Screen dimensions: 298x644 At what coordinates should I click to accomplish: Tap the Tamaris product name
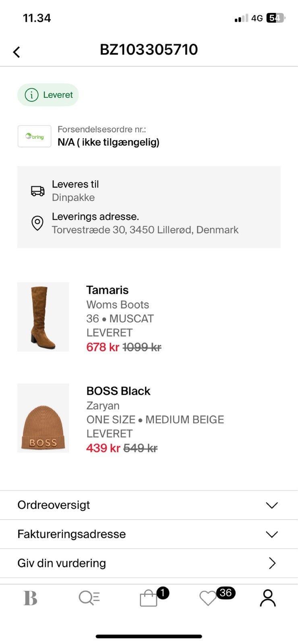tap(108, 290)
